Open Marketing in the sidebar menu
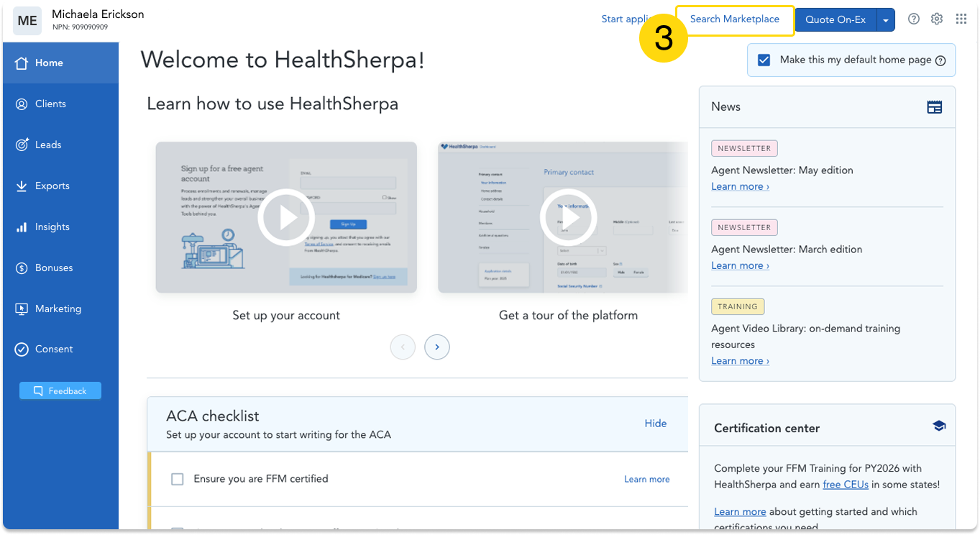The height and width of the screenshot is (535, 980). [60, 309]
